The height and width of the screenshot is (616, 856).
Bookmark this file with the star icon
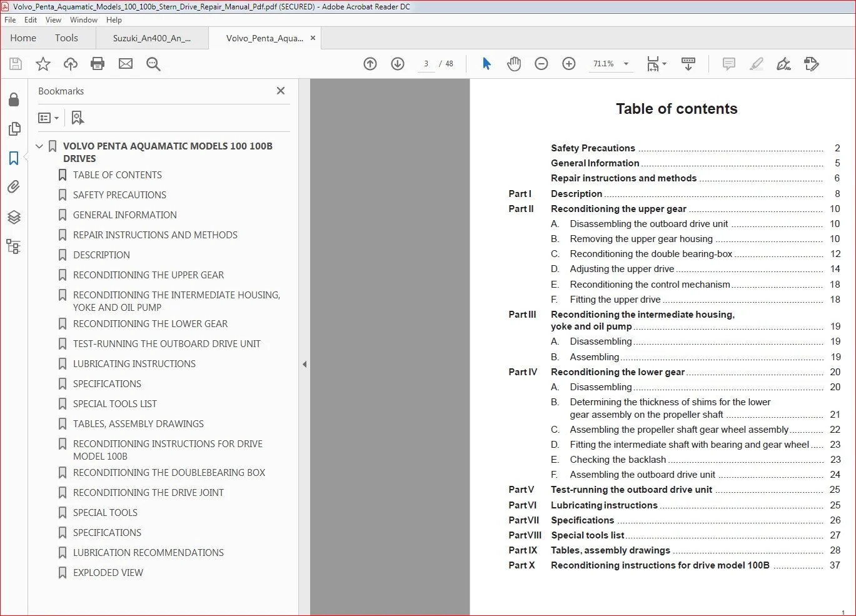[43, 64]
